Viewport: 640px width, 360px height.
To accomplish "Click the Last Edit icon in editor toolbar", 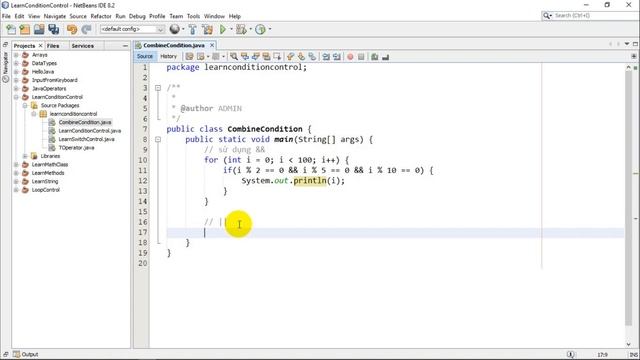I will click(x=189, y=57).
